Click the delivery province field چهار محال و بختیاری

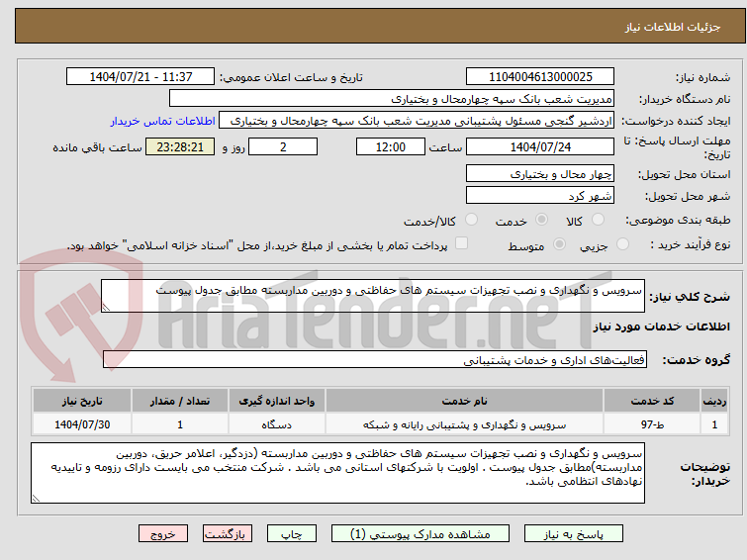pos(540,174)
